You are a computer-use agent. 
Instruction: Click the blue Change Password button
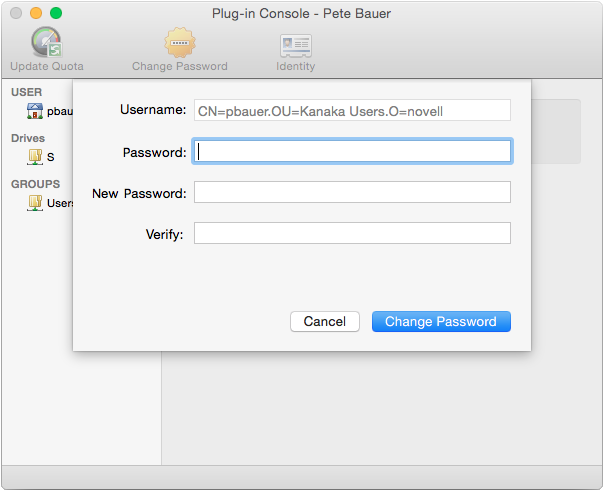click(x=441, y=321)
